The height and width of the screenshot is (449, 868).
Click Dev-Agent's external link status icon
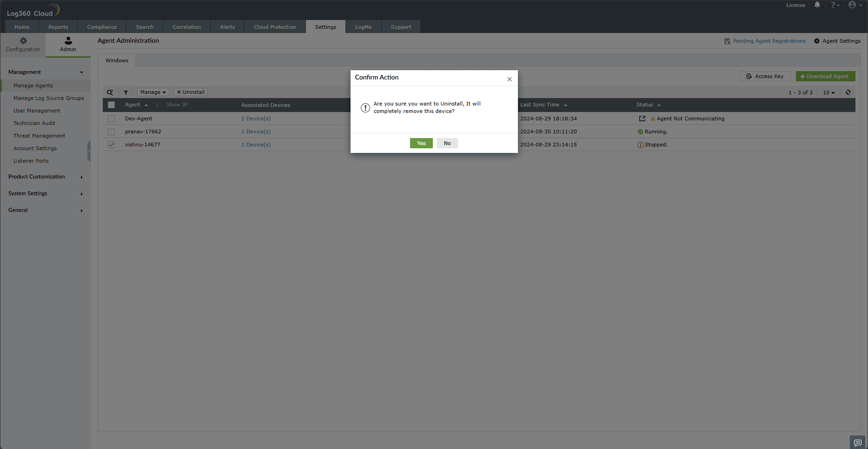642,119
